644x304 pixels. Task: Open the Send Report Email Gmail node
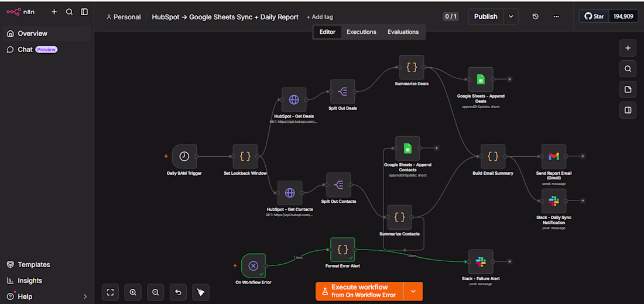point(554,156)
